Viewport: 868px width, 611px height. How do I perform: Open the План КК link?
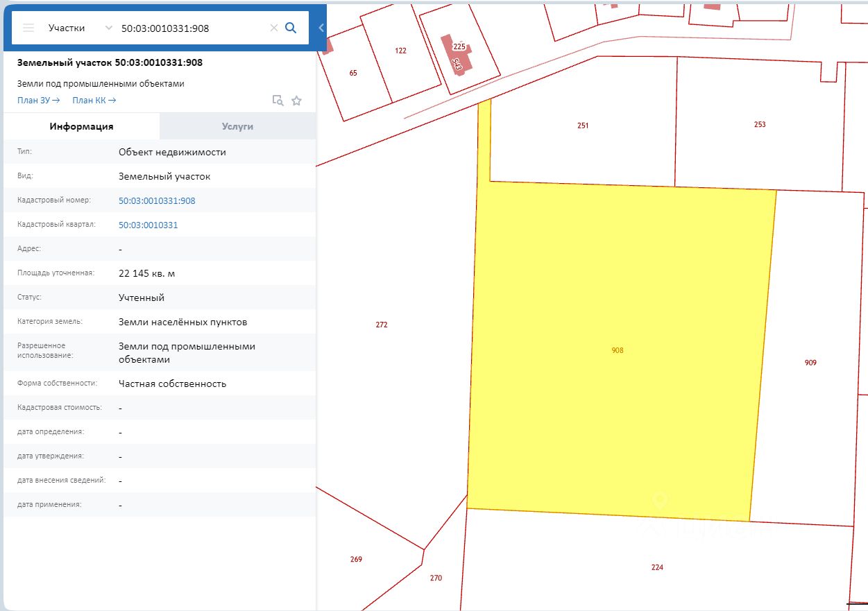click(x=94, y=101)
